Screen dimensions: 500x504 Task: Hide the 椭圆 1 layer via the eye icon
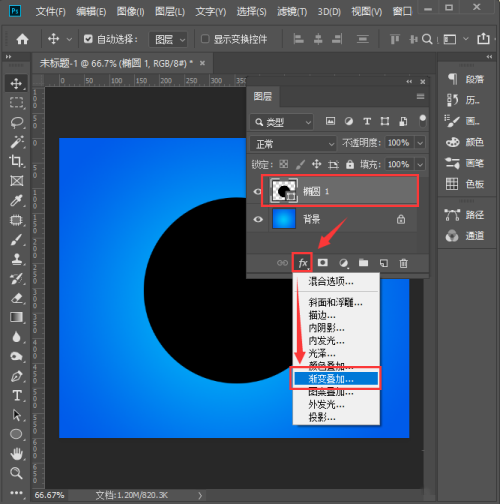point(257,192)
